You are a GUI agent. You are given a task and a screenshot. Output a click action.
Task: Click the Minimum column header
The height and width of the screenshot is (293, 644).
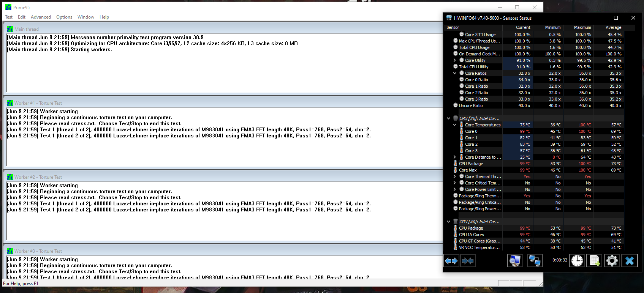548,27
